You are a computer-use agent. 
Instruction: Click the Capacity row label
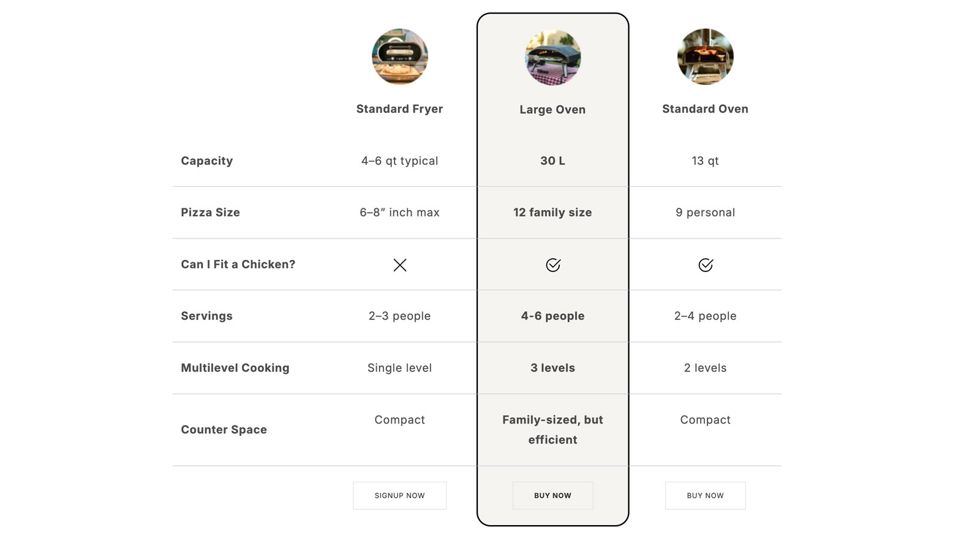click(206, 161)
